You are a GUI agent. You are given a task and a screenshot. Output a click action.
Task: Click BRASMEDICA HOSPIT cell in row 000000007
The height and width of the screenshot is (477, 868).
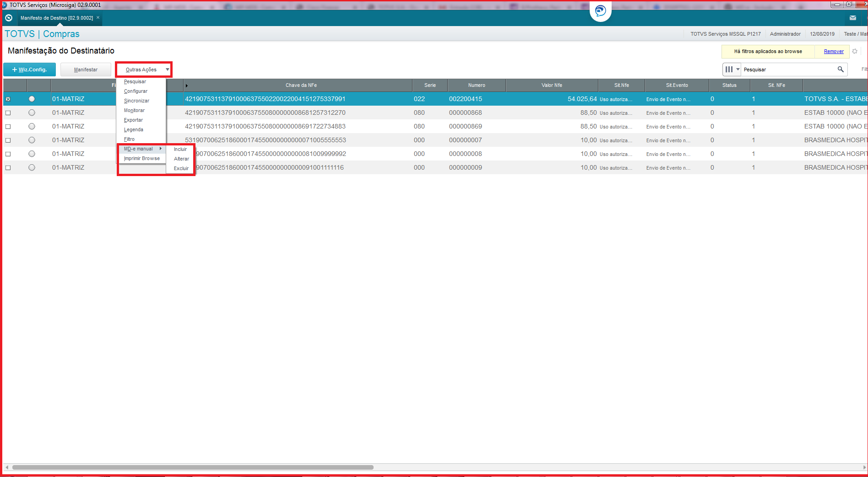835,140
